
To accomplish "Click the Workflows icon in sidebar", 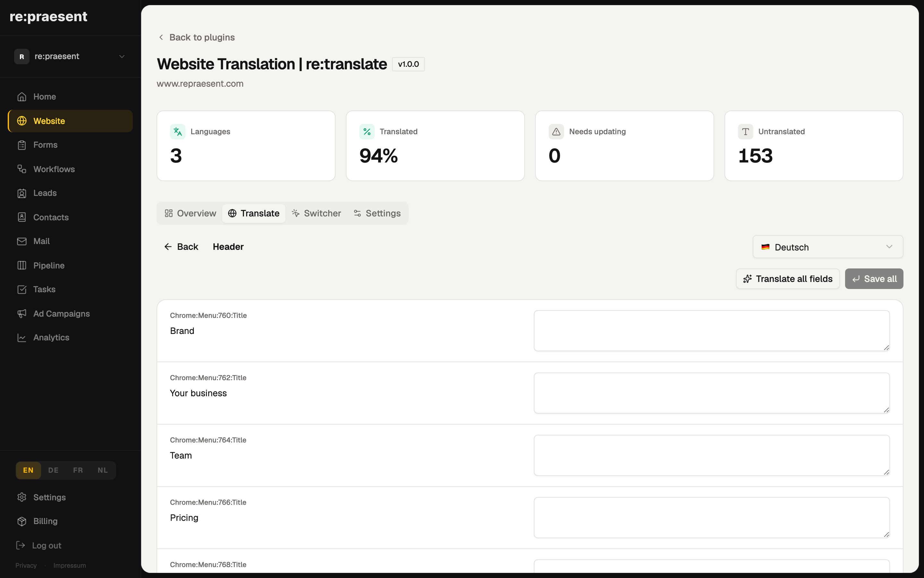I will click(22, 169).
